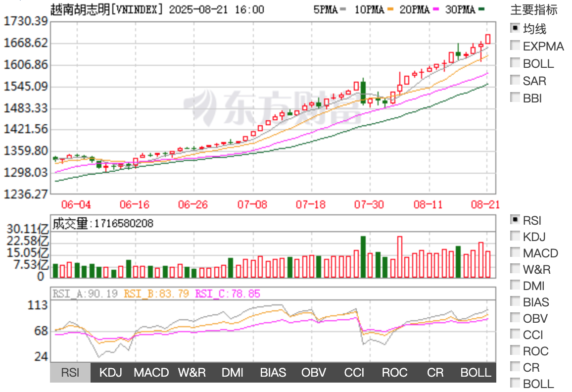572x392 pixels.
Task: Click the dark green 30PMA legend marker
Action: pos(481,10)
